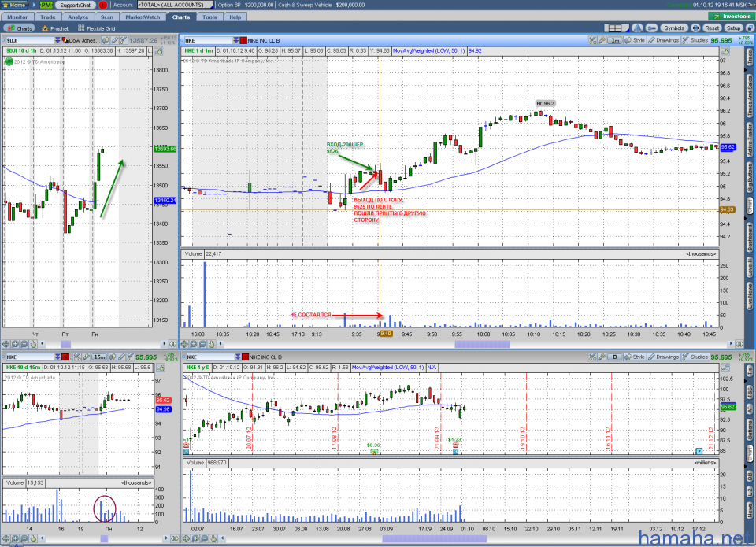Switch to the Trade tab
756x547 pixels.
click(x=48, y=17)
